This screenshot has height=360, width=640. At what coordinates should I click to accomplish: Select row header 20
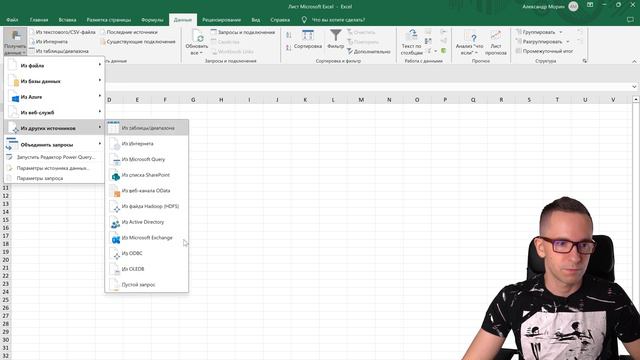click(x=5, y=260)
